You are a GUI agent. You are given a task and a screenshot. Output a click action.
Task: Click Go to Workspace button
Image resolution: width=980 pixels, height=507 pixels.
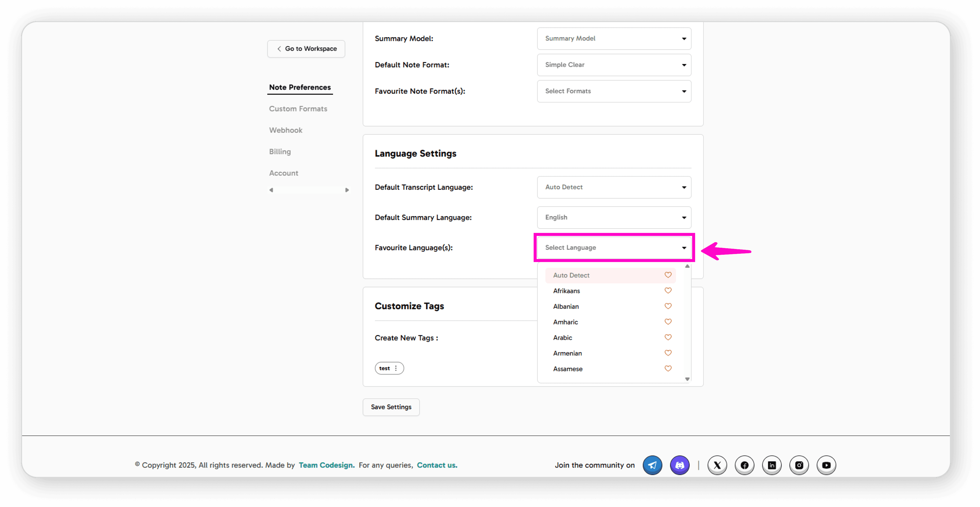click(306, 49)
